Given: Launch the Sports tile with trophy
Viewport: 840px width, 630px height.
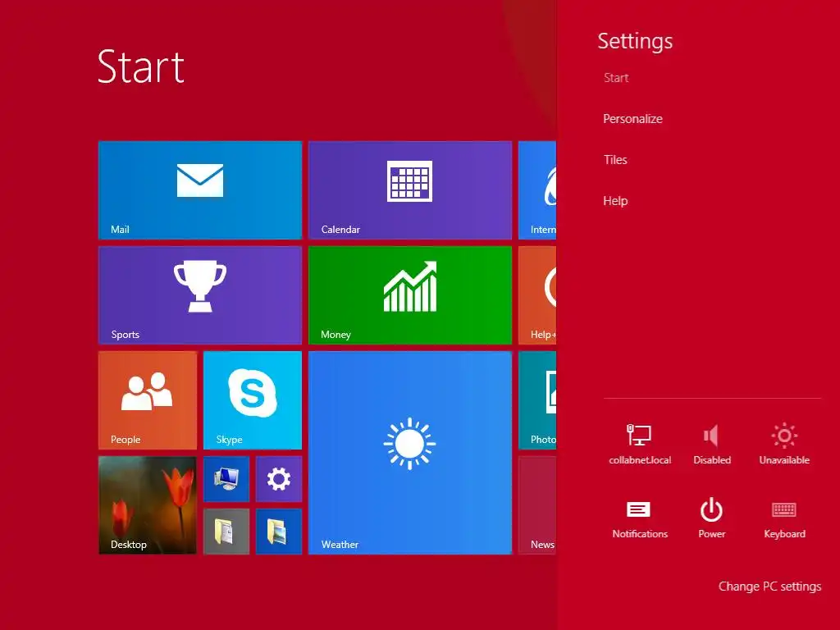Looking at the screenshot, I should coord(200,295).
